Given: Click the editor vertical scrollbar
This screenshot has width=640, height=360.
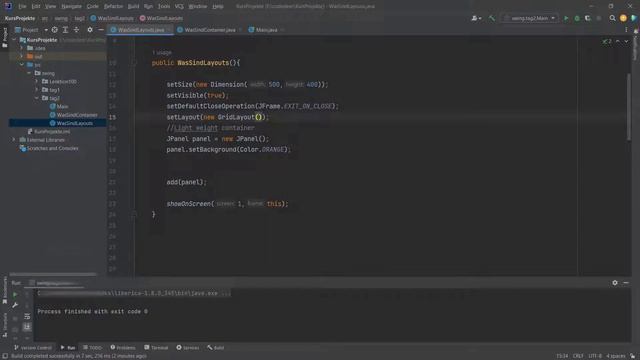Looking at the screenshot, I should click(x=629, y=106).
